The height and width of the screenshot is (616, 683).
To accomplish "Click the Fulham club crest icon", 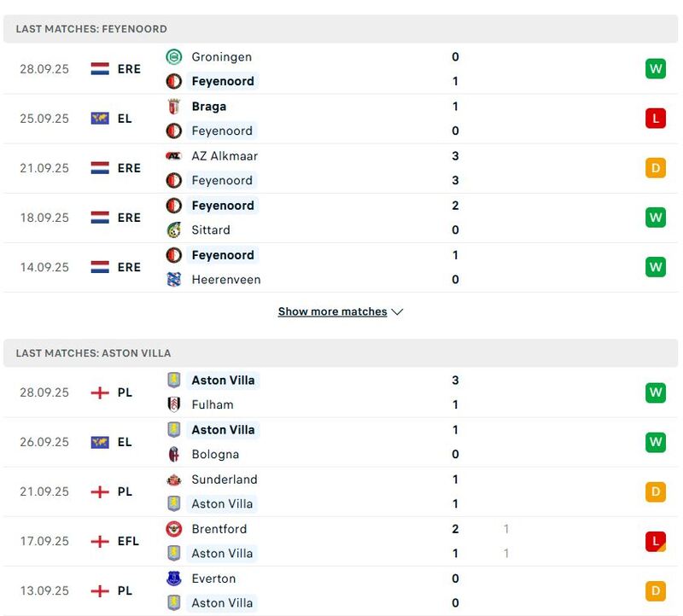I will pyautogui.click(x=174, y=404).
